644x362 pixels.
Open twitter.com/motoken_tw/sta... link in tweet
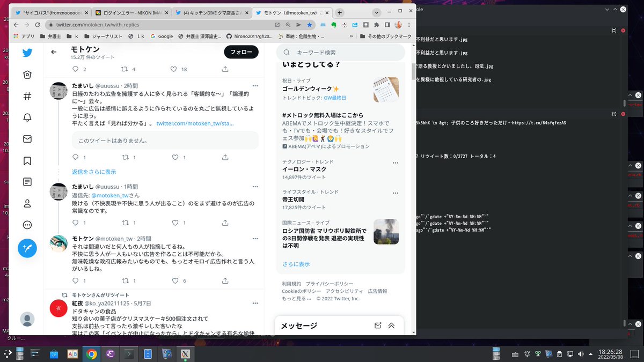pyautogui.click(x=195, y=123)
